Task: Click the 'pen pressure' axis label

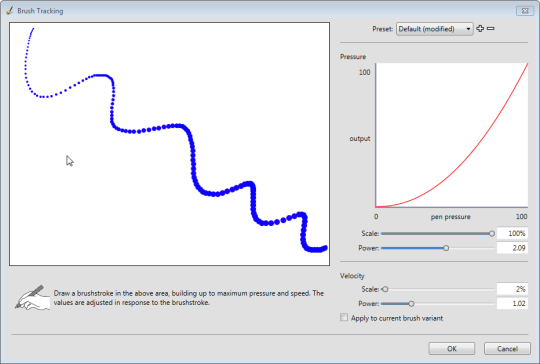Action: (x=450, y=217)
